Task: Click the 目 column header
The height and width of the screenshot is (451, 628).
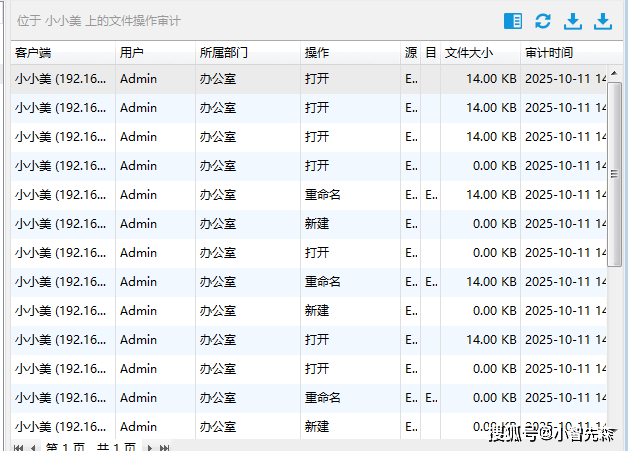Action: pyautogui.click(x=431, y=52)
